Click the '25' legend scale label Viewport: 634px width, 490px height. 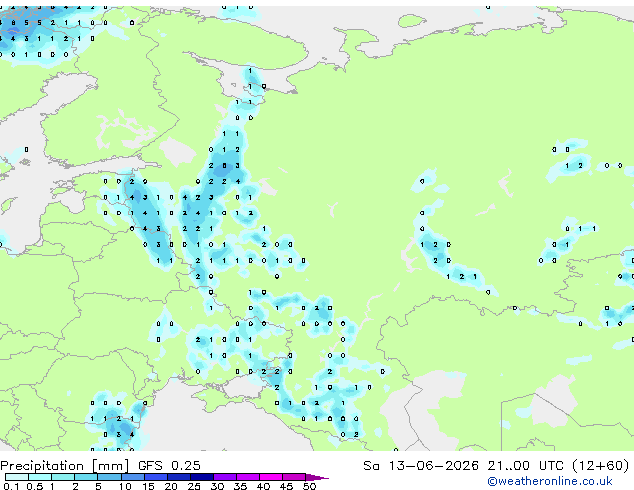point(194,486)
